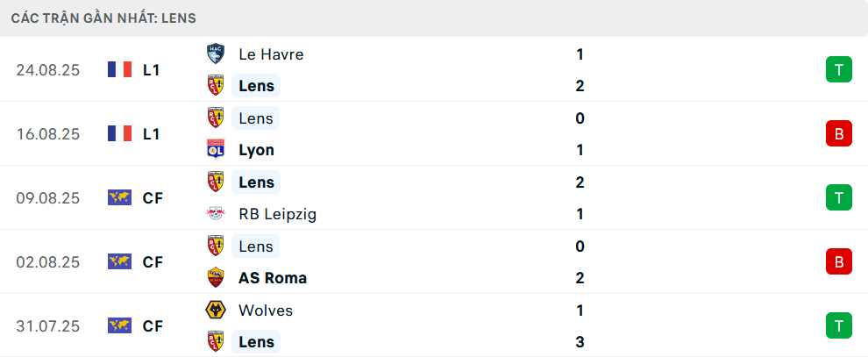Click the AS Roma crest icon

(x=215, y=278)
